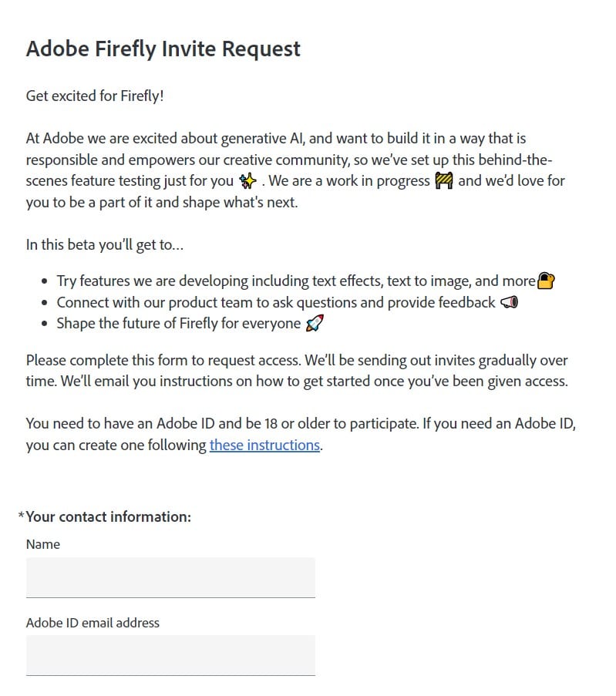
Task: Click the 'In this beta you'll get to…' line
Action: [x=104, y=245]
